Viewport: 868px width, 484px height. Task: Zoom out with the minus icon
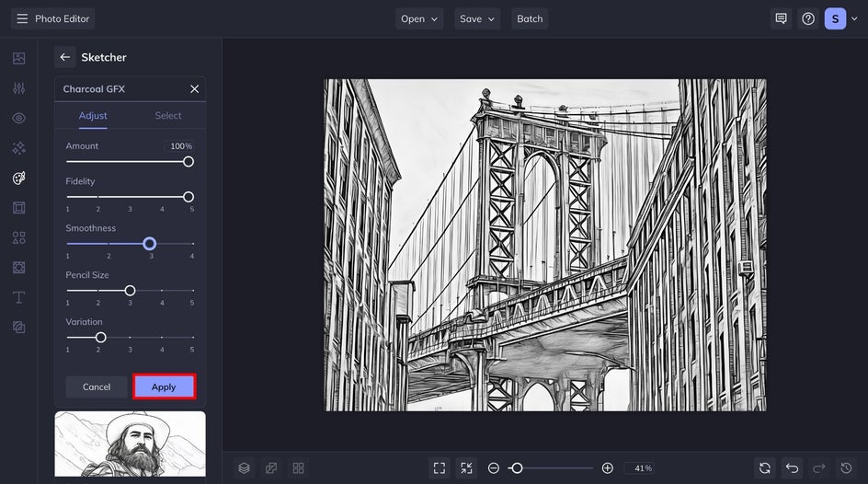point(493,468)
